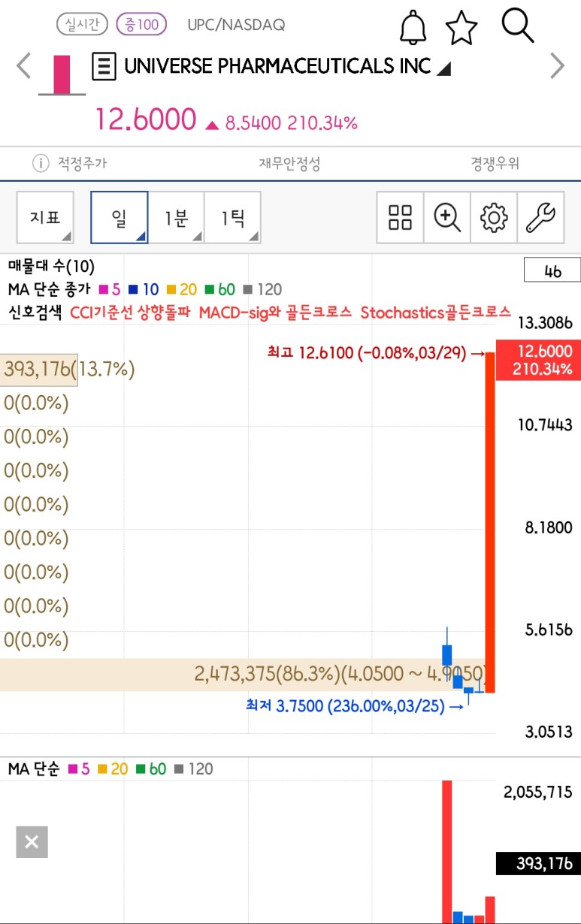Click the MACD-sig와 골든크로스 signal text
The image size is (581, 924).
[x=276, y=313]
